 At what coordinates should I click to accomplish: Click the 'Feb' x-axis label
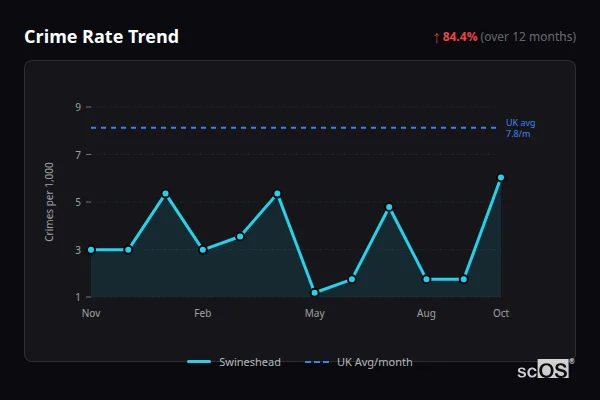coord(203,313)
